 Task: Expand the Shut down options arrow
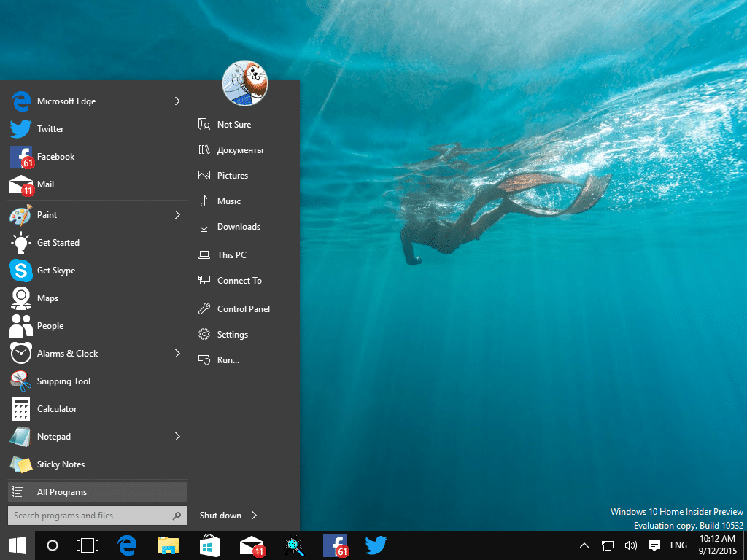point(255,516)
